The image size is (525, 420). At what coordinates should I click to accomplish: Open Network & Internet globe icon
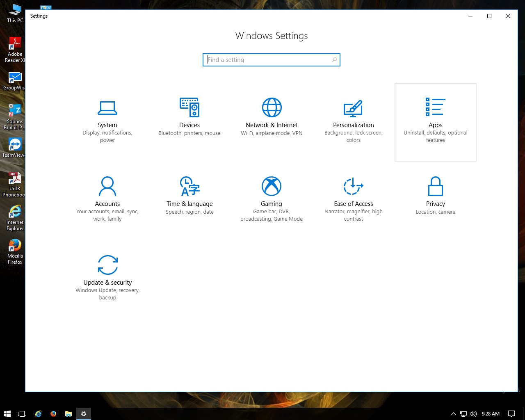point(272,107)
